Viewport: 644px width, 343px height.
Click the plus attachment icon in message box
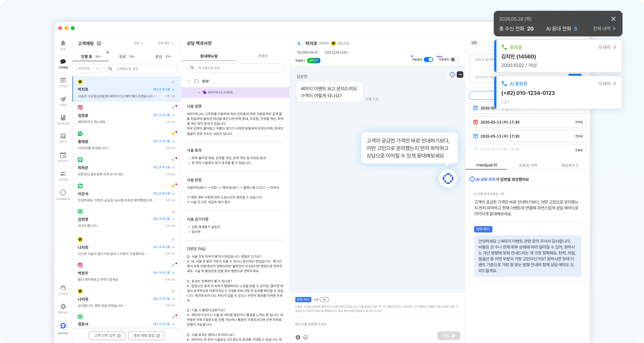[x=298, y=337]
